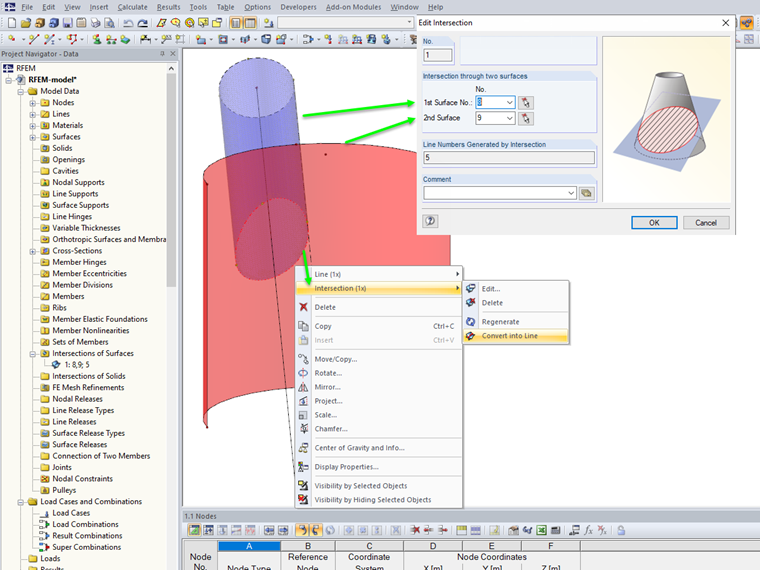
Task: Click the previous table arrow icon
Action: coord(269,530)
